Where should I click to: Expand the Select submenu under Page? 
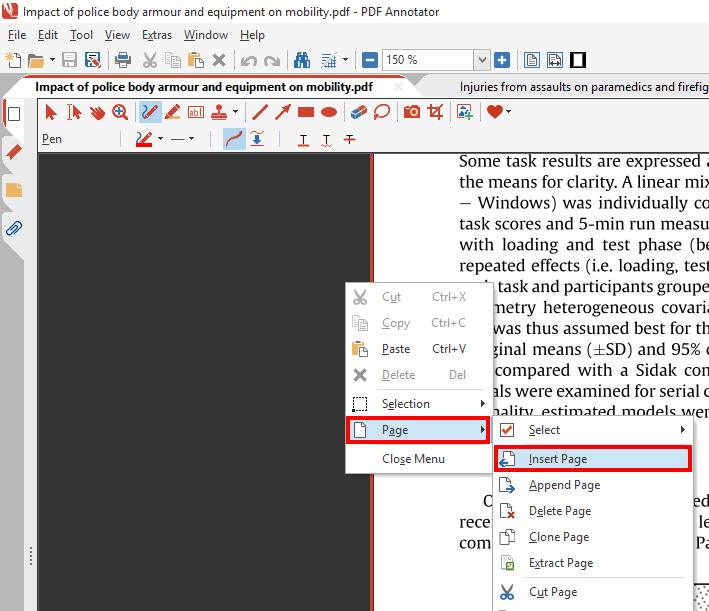click(x=592, y=430)
